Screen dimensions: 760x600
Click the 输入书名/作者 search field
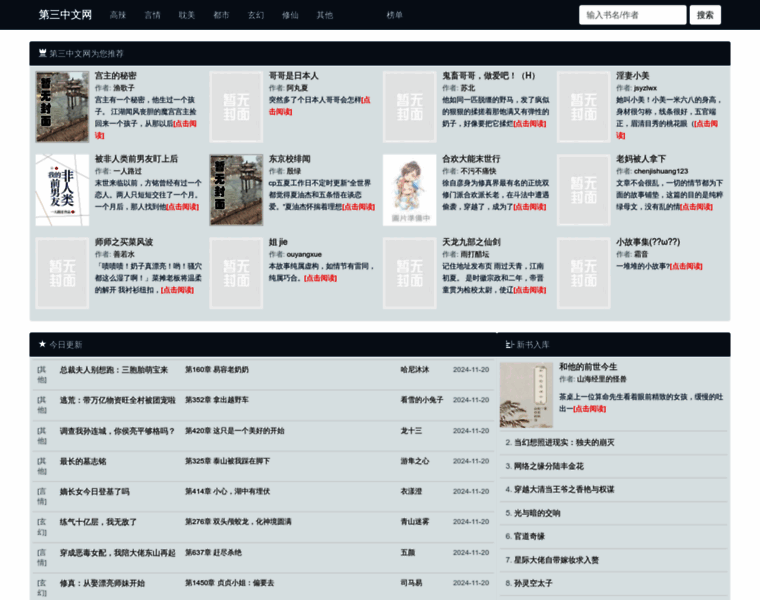632,15
